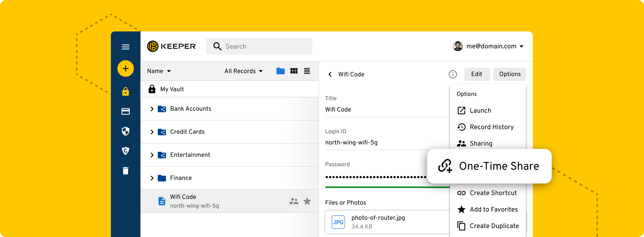Screen dimensions: 644x237
Task: Toggle Wifi Code as favorite with star icon
Action: (x=307, y=201)
